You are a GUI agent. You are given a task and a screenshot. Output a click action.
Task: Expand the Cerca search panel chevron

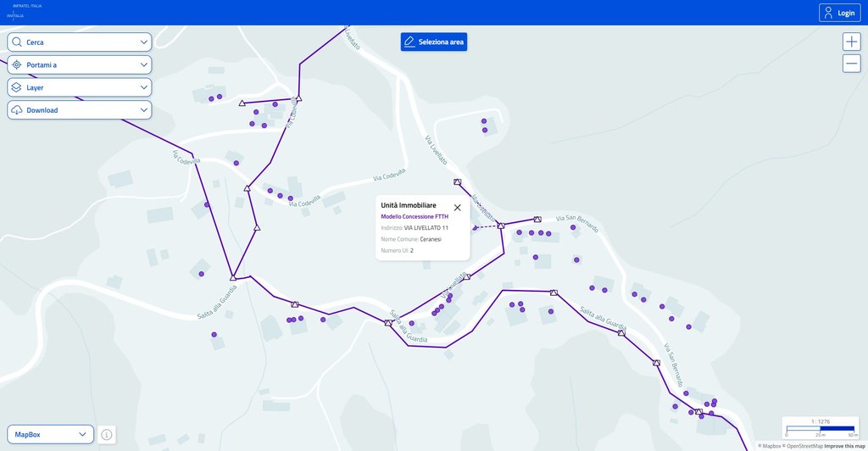pos(144,42)
